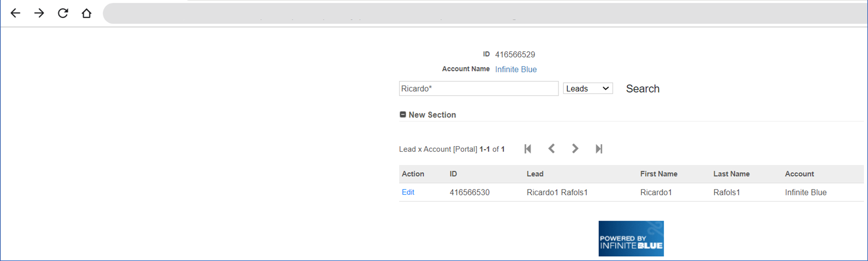
Task: Open the Leads dropdown
Action: click(x=588, y=88)
